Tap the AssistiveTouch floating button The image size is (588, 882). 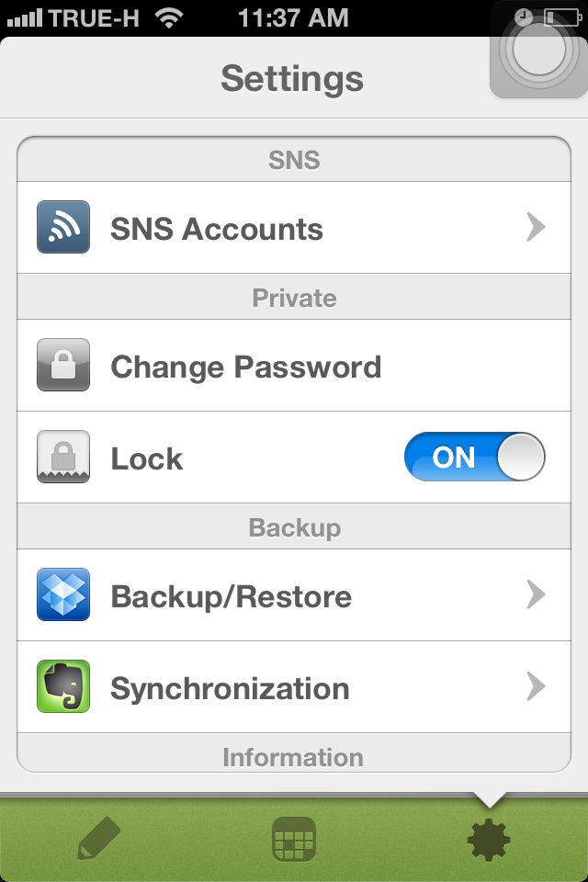(538, 50)
